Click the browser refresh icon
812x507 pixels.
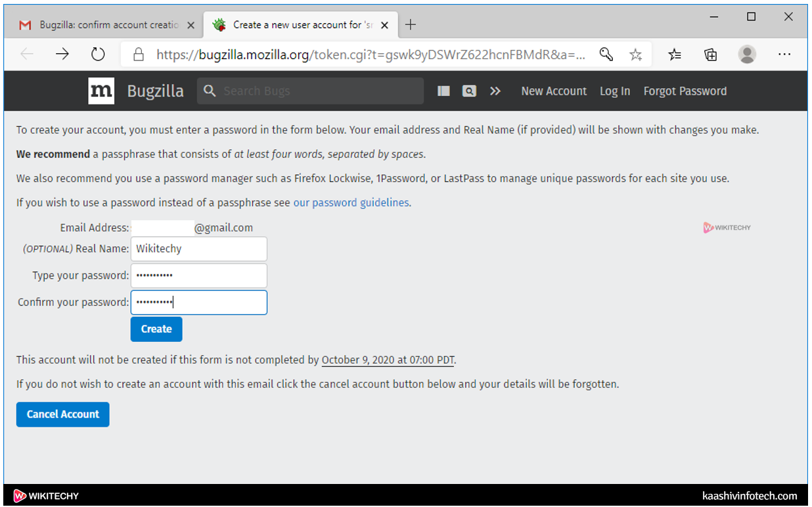pos(98,55)
